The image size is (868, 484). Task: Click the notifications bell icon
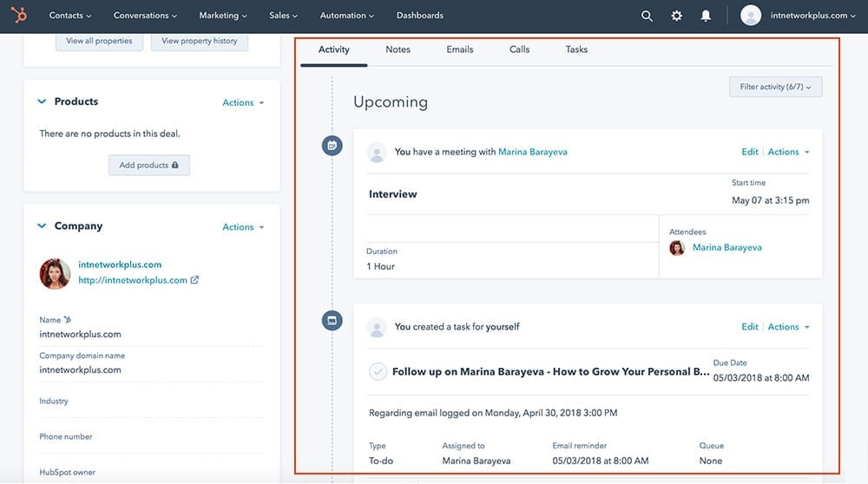tap(706, 16)
